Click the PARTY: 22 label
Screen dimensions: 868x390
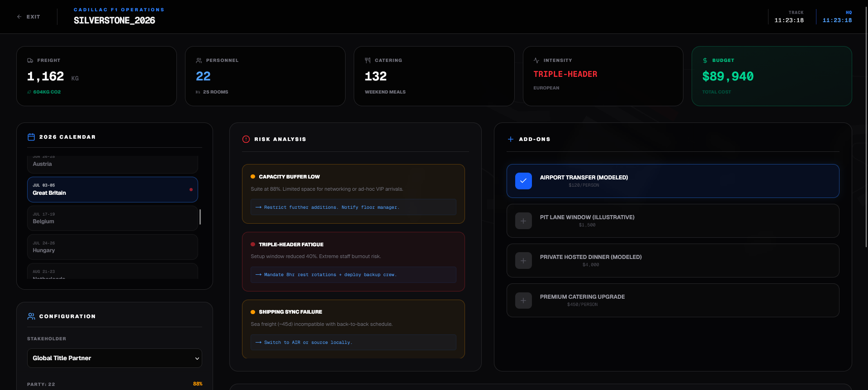[41, 384]
